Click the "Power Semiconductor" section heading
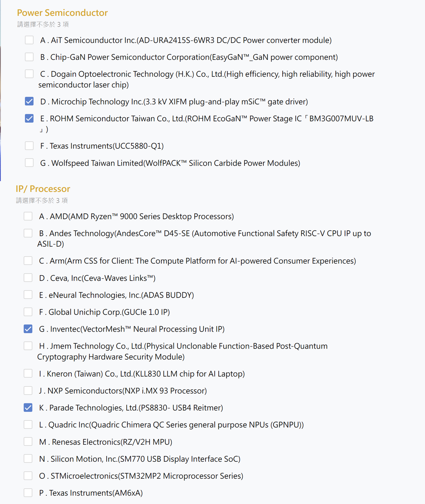This screenshot has height=504, width=425. 62,12
